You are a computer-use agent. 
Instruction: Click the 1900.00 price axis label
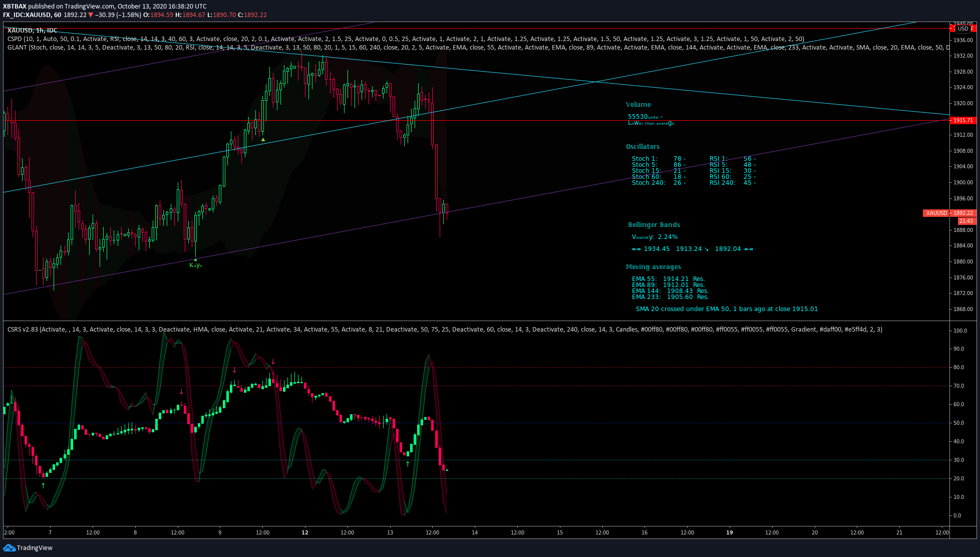(963, 182)
